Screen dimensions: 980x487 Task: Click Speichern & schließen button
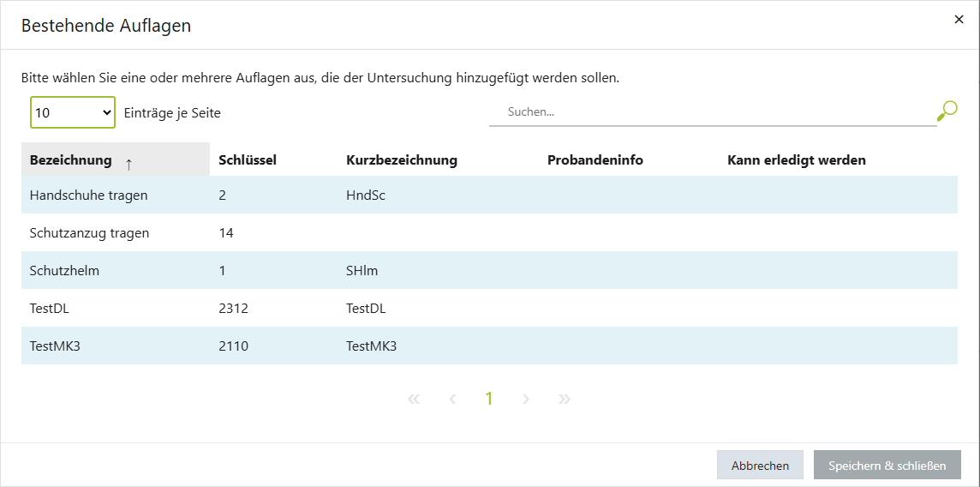pos(887,466)
